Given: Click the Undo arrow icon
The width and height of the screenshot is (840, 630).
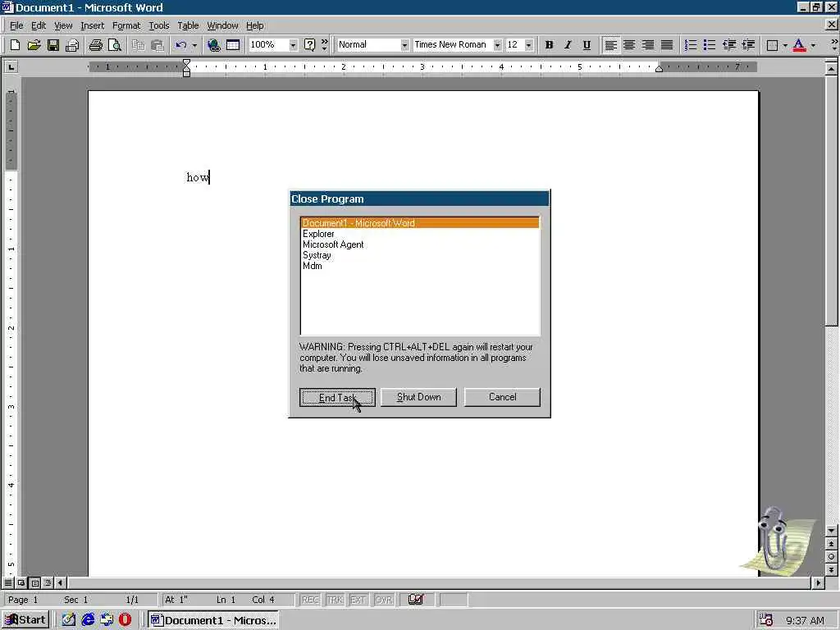Looking at the screenshot, I should [x=181, y=45].
